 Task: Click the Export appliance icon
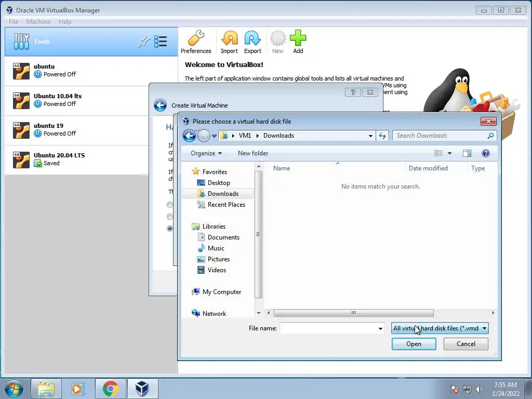click(252, 42)
